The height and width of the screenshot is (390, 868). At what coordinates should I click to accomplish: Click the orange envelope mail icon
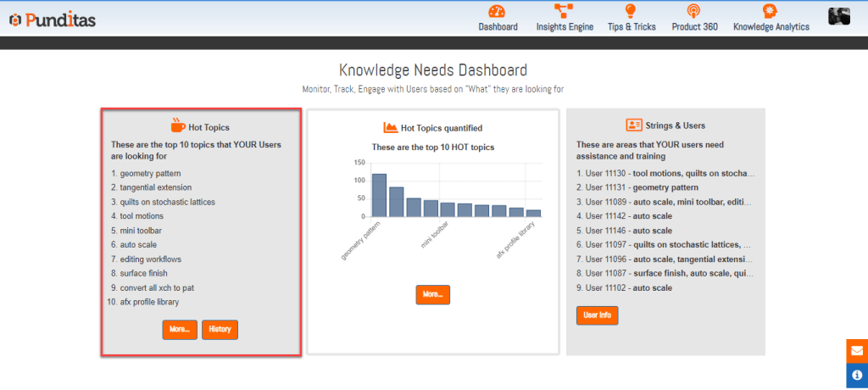tap(856, 351)
